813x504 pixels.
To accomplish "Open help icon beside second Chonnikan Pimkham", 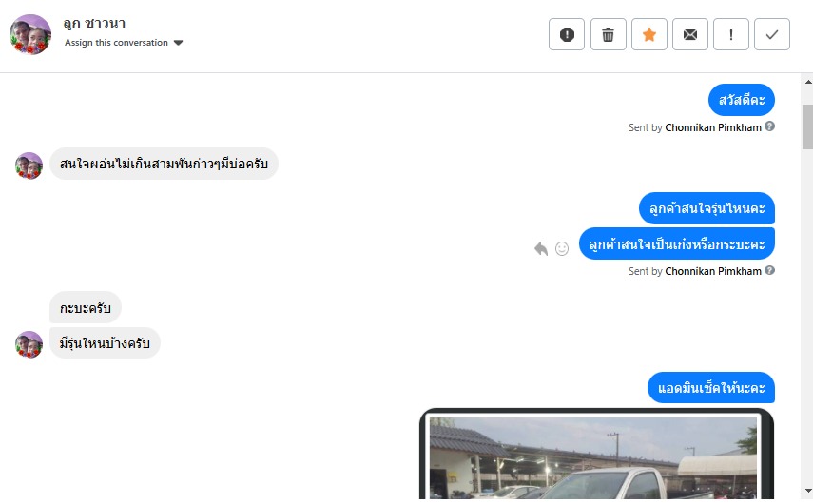I will (x=769, y=270).
